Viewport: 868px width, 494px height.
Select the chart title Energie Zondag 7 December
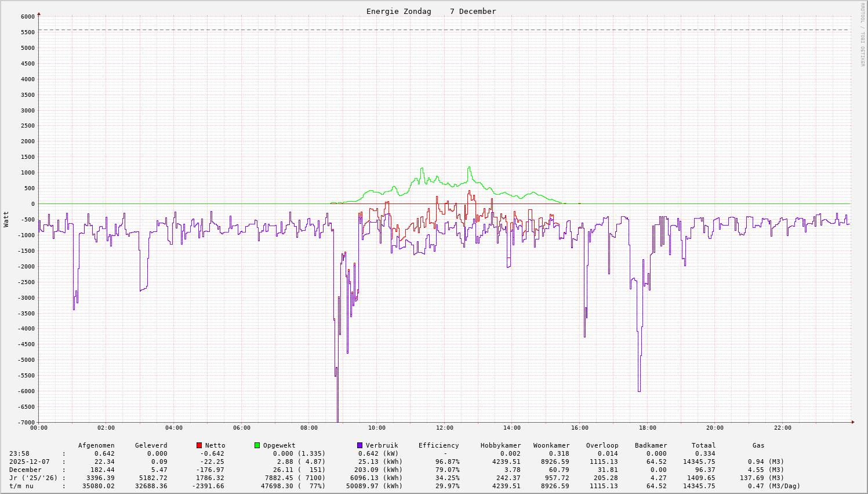coord(431,12)
